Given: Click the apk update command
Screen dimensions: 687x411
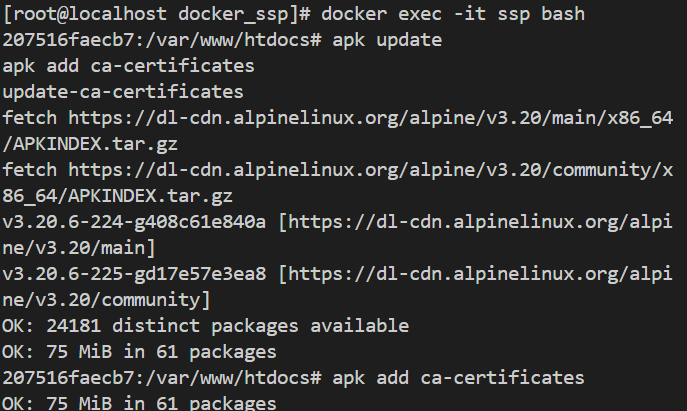Looking at the screenshot, I should click(x=387, y=40).
